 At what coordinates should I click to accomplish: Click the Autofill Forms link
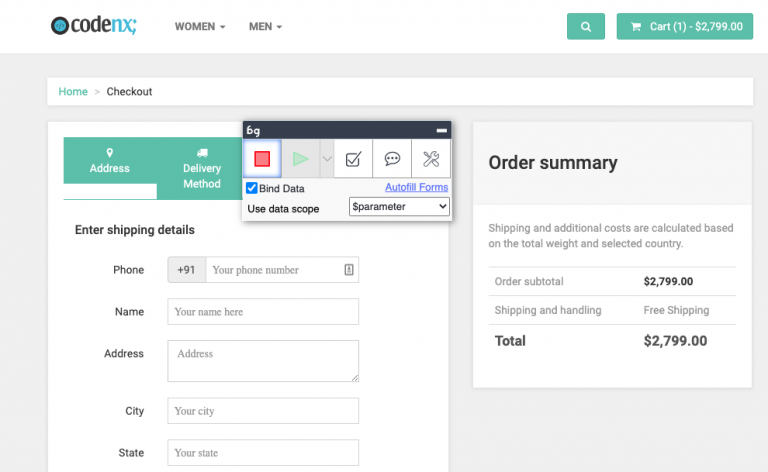point(416,187)
